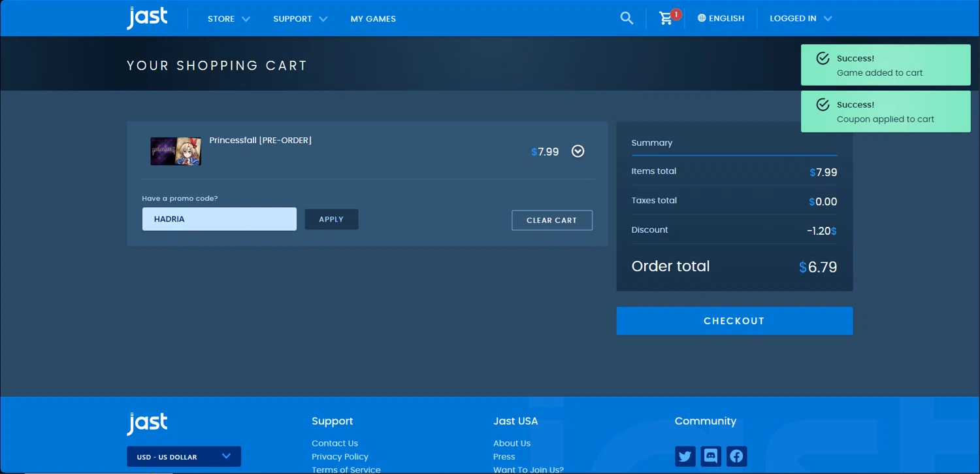Click the Discount value -1.20
The width and height of the screenshot is (980, 474).
click(x=821, y=231)
